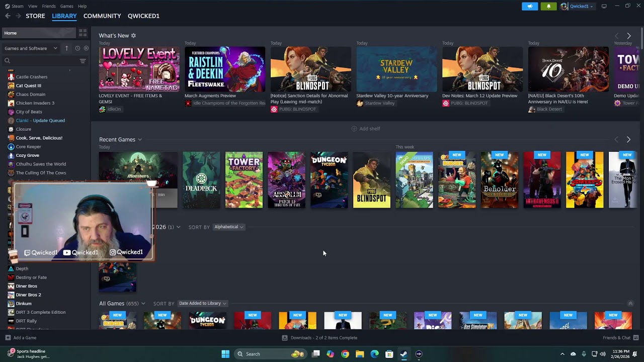This screenshot has height=362, width=644.
Task: Click the Black Desert source icon
Action: 532,109
